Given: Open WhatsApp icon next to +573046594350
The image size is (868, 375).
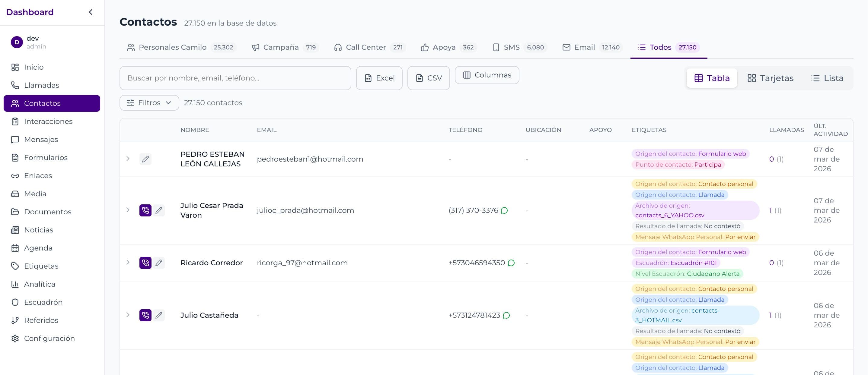Looking at the screenshot, I should [x=511, y=263].
